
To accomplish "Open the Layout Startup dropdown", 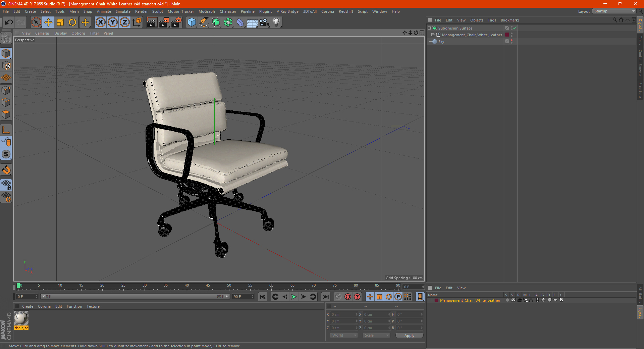I will click(614, 11).
